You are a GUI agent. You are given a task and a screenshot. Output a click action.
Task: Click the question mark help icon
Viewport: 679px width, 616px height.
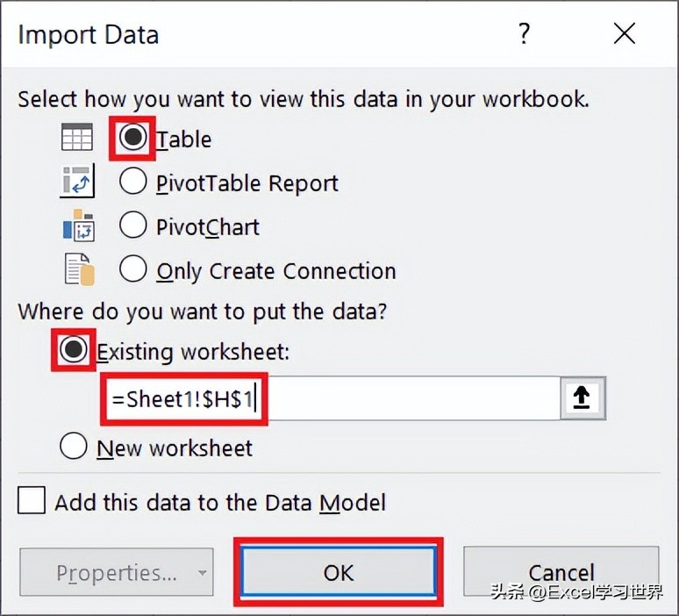click(x=524, y=33)
